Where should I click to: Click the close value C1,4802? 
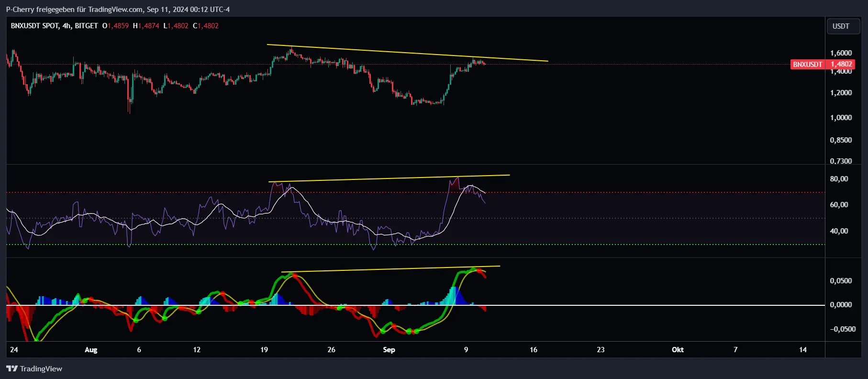[206, 26]
